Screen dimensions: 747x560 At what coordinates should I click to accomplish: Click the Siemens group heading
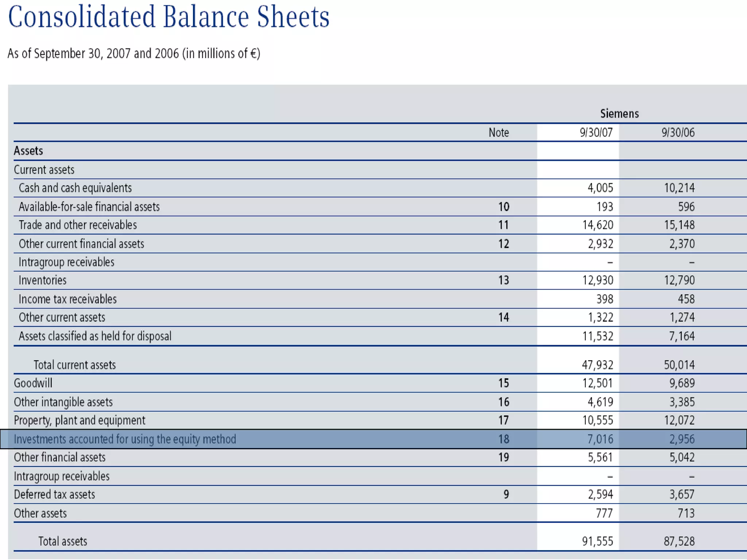click(619, 114)
